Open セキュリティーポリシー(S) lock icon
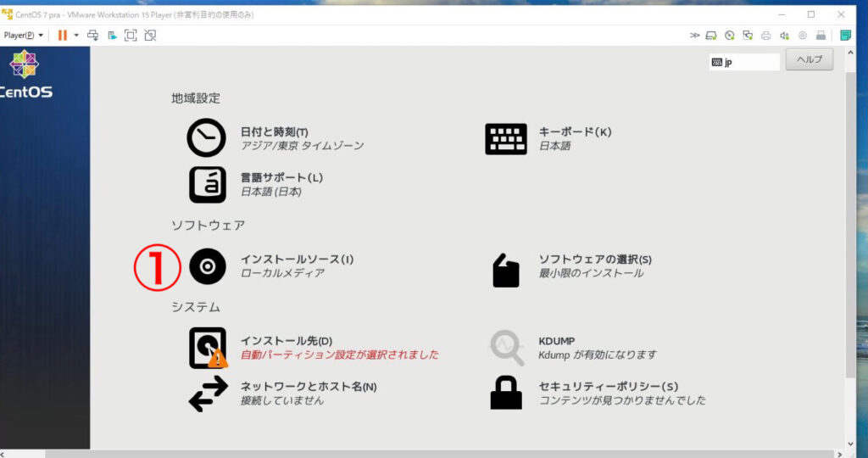 [x=506, y=393]
